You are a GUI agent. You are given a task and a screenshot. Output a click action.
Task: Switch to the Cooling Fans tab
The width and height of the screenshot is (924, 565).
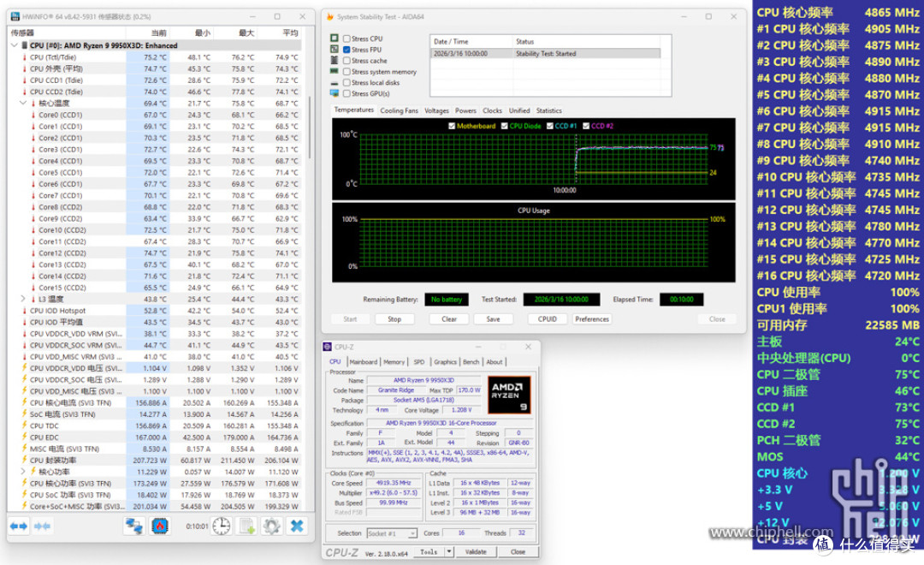pos(399,111)
